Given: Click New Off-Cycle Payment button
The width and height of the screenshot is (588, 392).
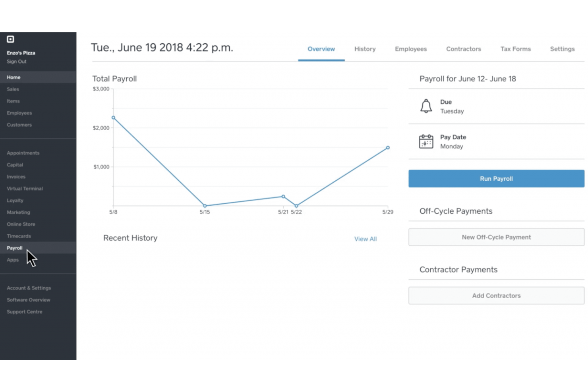Looking at the screenshot, I should 496,237.
